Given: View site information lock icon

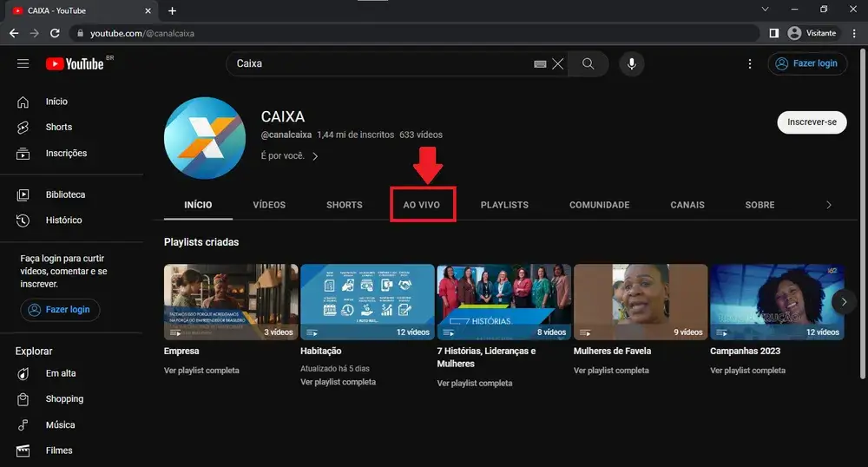Looking at the screenshot, I should pos(80,33).
